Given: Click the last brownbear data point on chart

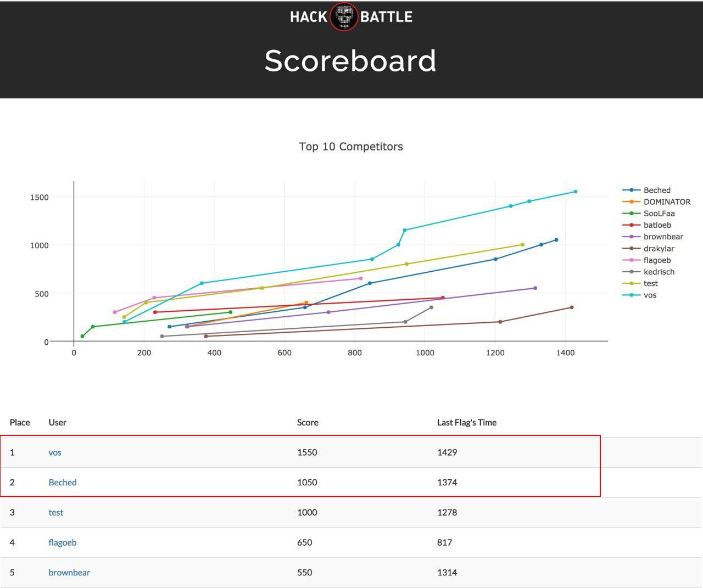Looking at the screenshot, I should pos(535,288).
